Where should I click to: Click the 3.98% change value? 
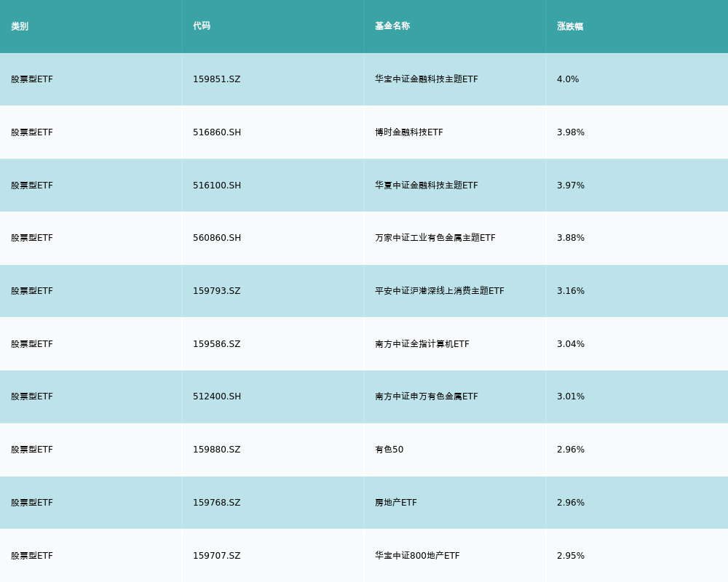(x=571, y=132)
